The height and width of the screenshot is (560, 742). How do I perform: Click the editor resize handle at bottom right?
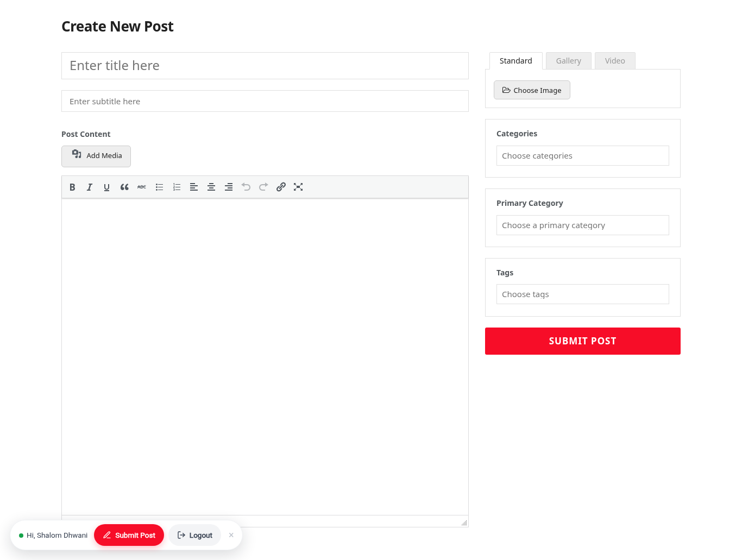(464, 523)
